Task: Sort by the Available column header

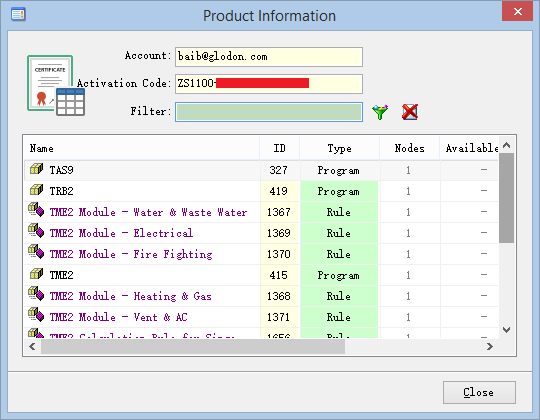Action: click(469, 148)
